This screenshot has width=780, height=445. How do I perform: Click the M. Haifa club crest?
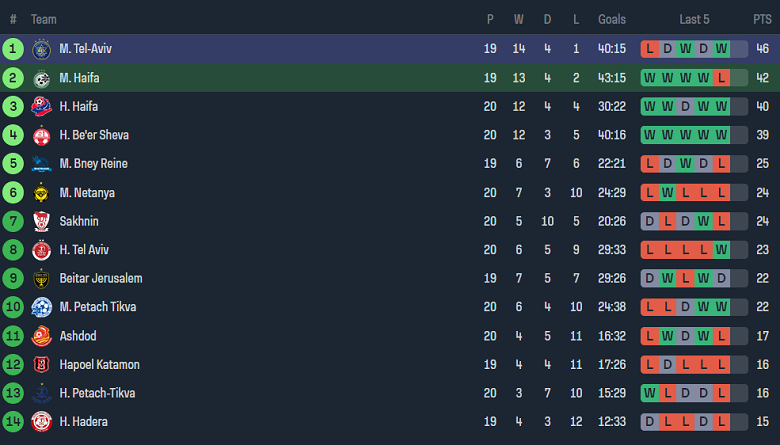point(41,78)
